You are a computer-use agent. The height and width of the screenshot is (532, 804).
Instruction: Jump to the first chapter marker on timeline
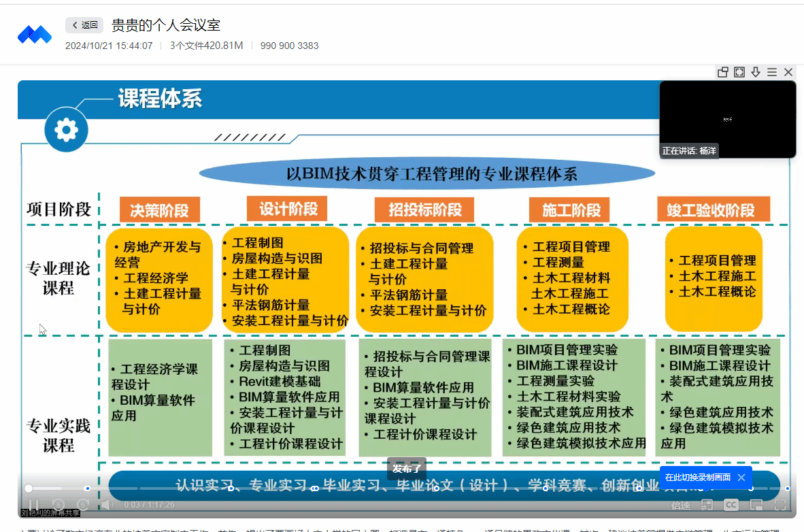coord(87,488)
